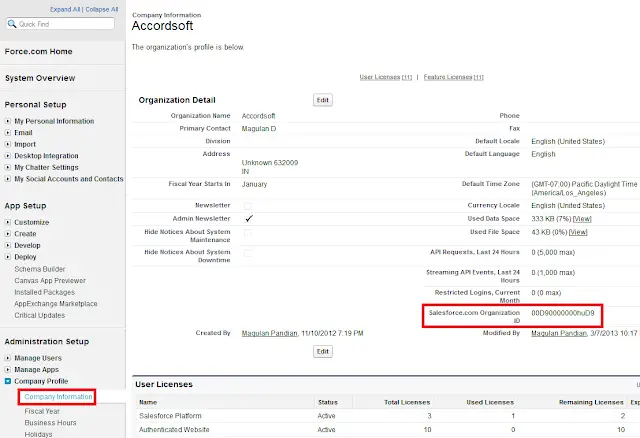This screenshot has width=640, height=438.
Task: Open Critical Updates
Action: pyautogui.click(x=40, y=315)
